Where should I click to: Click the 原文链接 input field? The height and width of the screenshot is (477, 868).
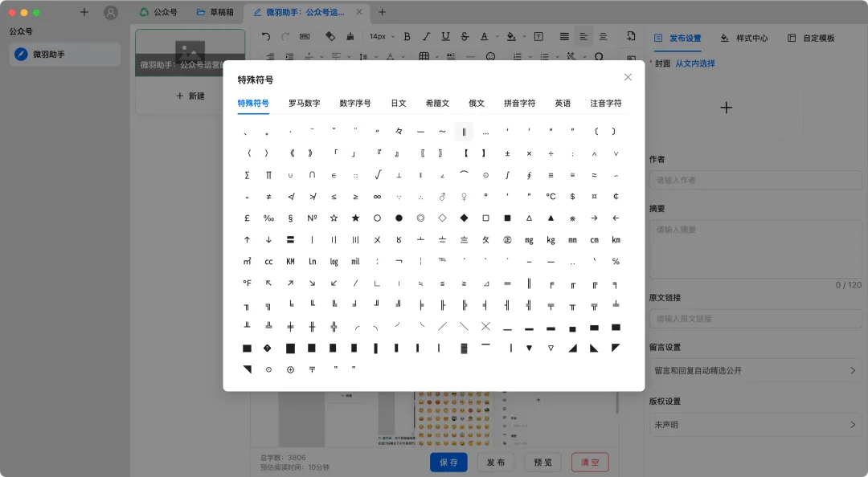pos(755,318)
